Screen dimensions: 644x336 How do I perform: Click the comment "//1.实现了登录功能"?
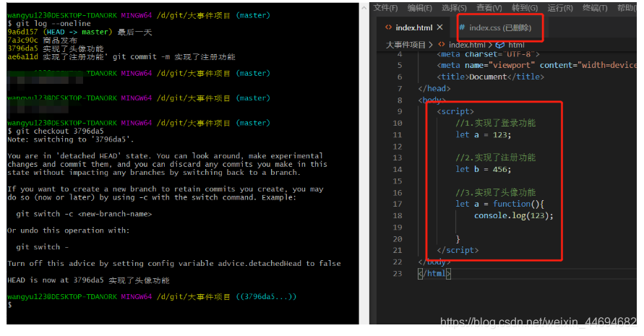click(495, 123)
